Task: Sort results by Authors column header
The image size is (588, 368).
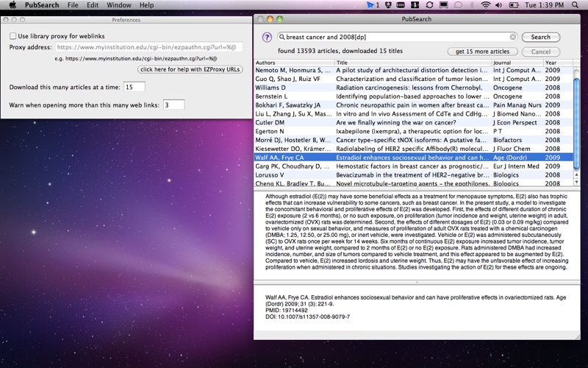Action: (x=295, y=63)
